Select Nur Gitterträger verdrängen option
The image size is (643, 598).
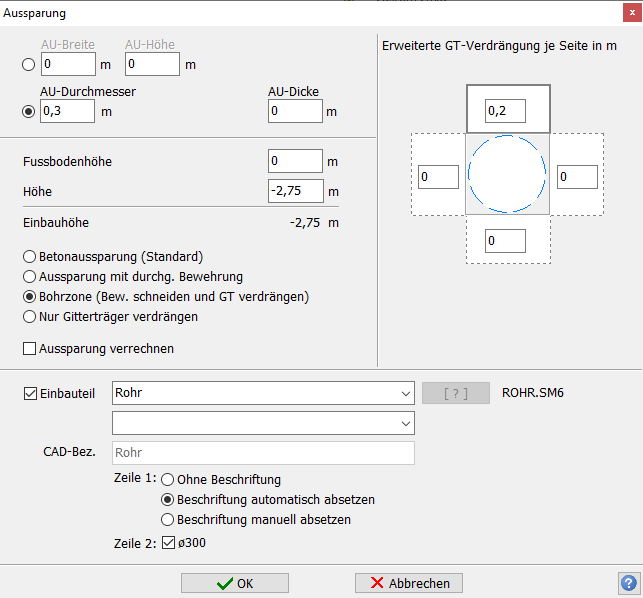[x=30, y=317]
